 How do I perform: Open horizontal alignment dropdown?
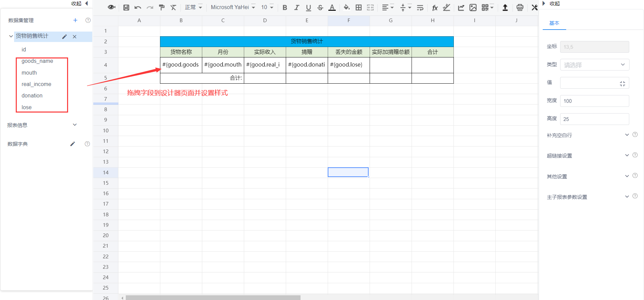388,7
